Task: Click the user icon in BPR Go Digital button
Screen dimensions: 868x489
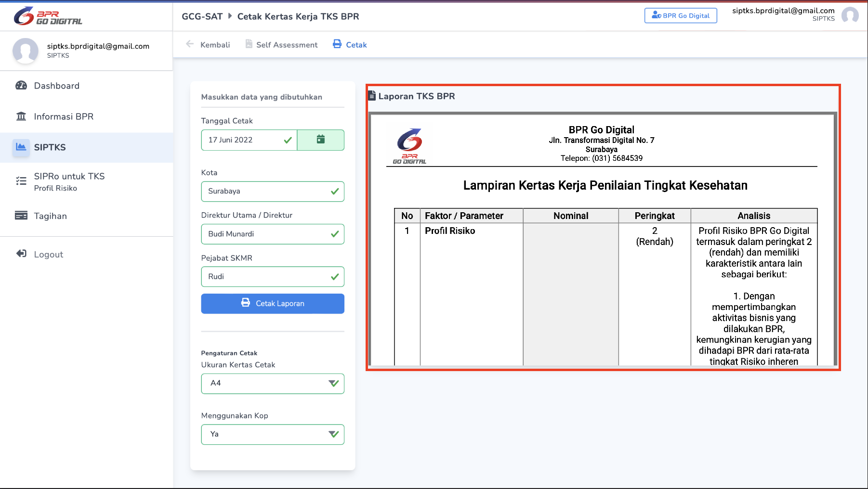Action: tap(656, 15)
